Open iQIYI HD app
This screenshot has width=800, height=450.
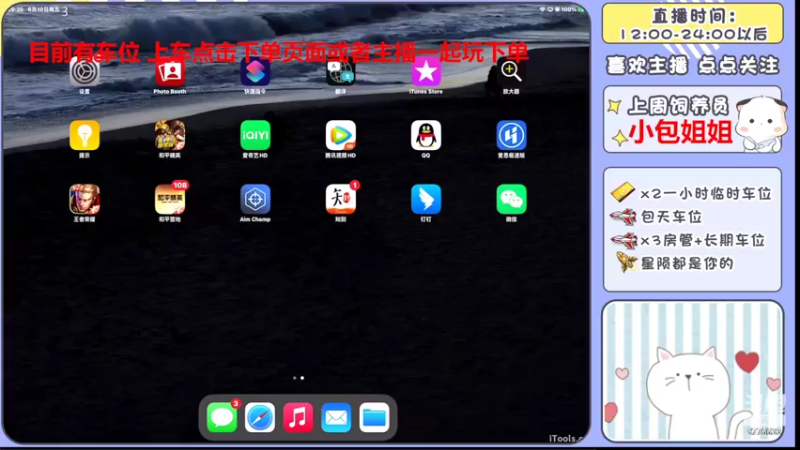(255, 135)
